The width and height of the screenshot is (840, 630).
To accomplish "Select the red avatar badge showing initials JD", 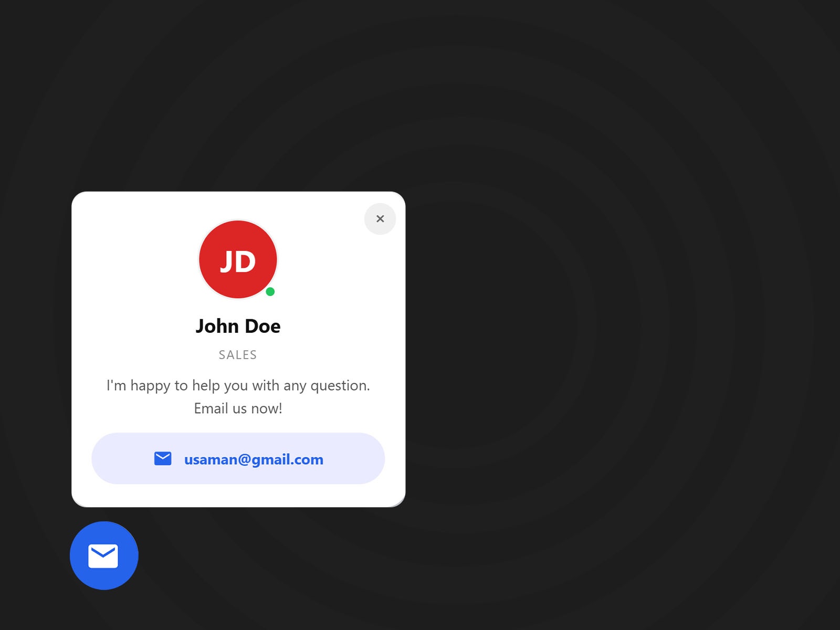I will (x=238, y=259).
